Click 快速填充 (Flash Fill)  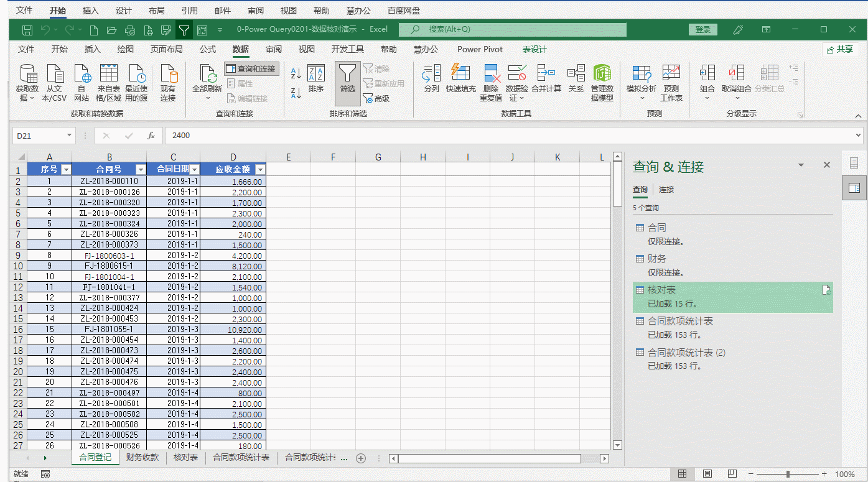point(460,79)
